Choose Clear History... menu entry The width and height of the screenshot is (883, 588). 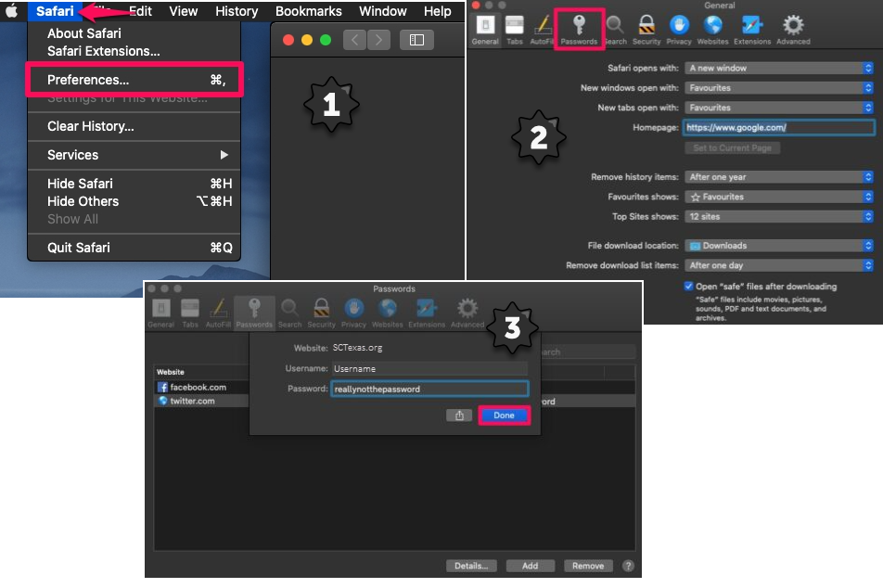(134, 126)
